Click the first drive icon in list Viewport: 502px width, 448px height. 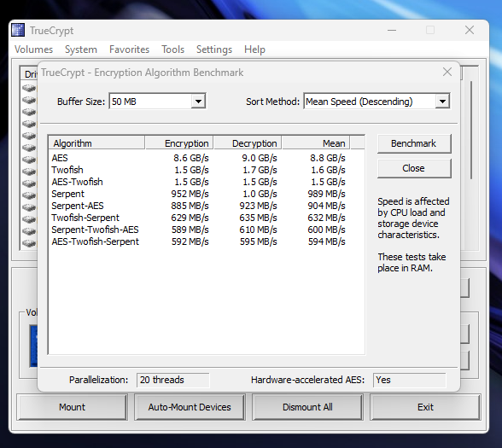29,88
